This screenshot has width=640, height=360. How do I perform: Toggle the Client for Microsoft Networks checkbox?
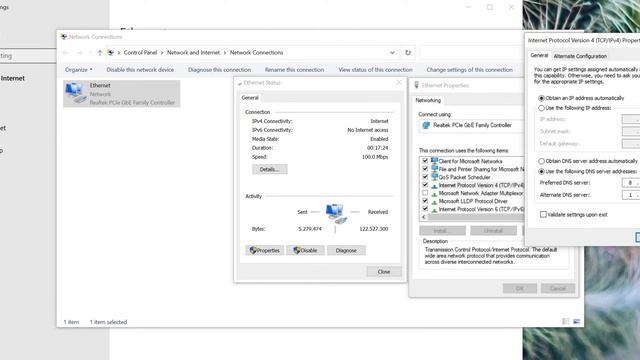pos(425,161)
